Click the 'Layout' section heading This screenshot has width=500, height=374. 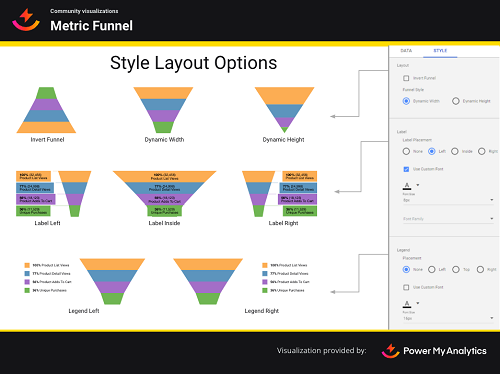[x=403, y=65]
